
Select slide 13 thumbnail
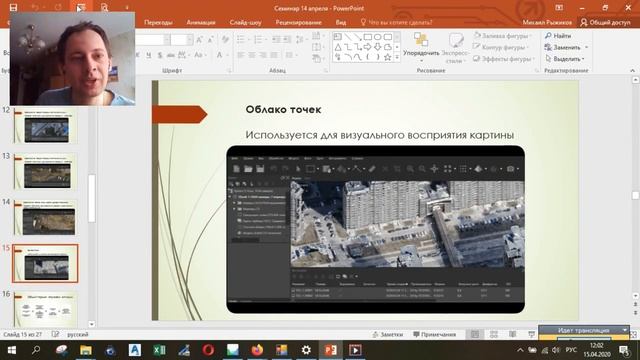point(45,172)
